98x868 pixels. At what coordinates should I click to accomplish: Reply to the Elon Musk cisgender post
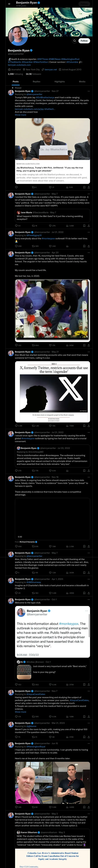tap(16, 426)
